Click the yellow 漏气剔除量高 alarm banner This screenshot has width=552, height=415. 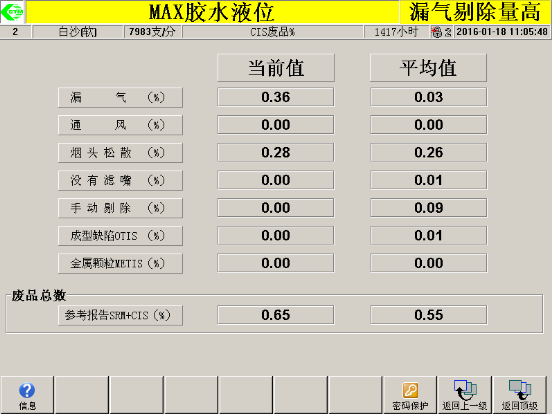tap(475, 12)
